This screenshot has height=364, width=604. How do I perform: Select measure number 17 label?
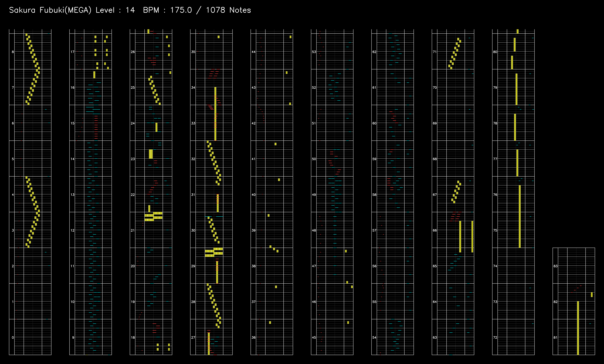tap(72, 52)
